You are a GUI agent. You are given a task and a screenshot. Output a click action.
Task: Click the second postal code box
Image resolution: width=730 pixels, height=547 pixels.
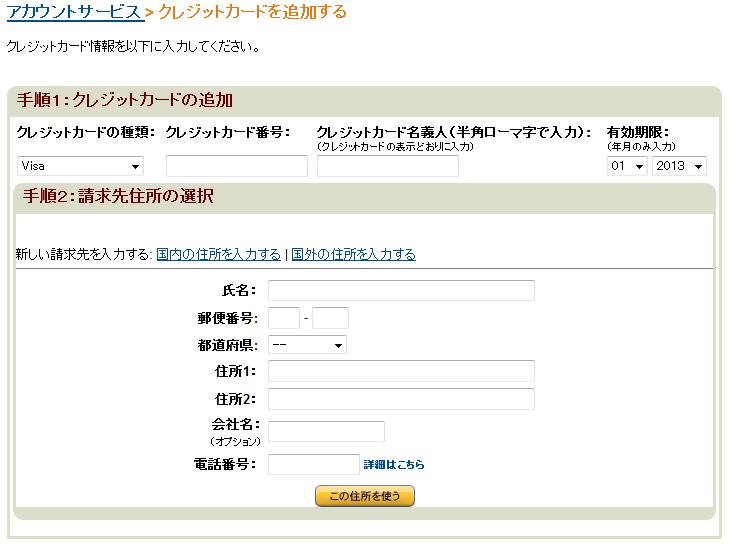(330, 318)
